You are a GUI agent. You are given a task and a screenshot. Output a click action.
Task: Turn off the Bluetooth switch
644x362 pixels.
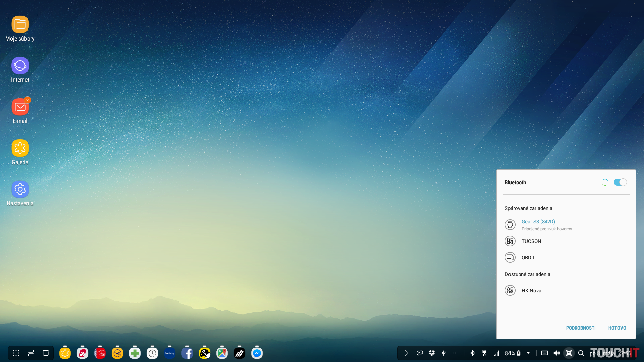pyautogui.click(x=620, y=182)
